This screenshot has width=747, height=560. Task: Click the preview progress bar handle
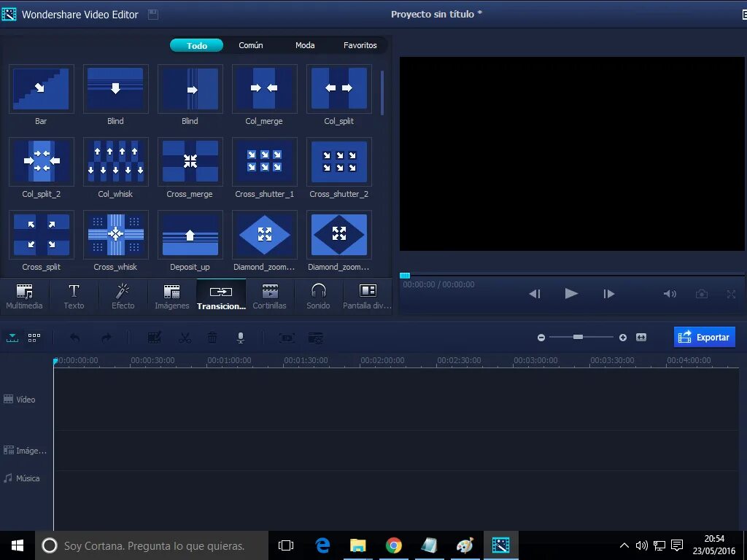(x=405, y=275)
